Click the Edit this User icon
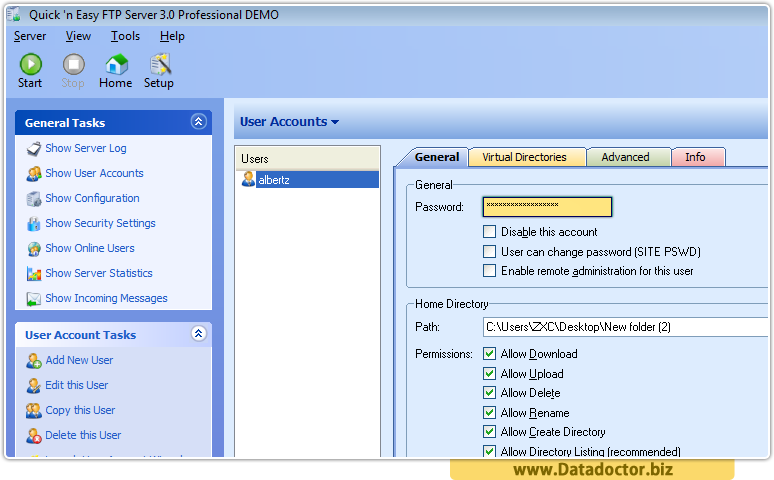Image resolution: width=774 pixels, height=480 pixels. [x=34, y=386]
